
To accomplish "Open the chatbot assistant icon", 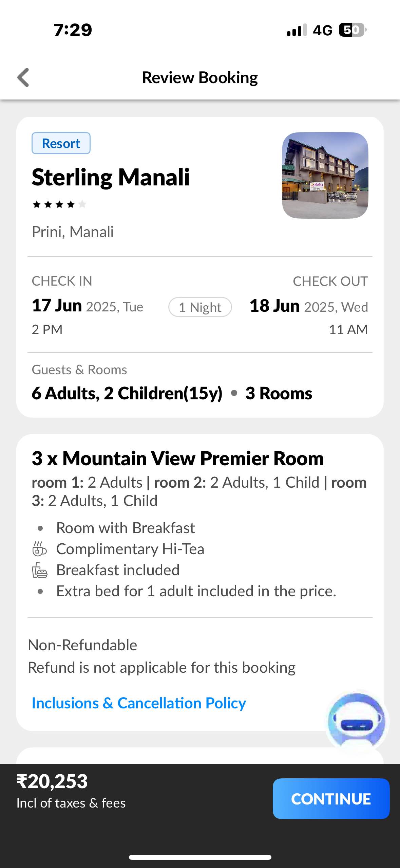I will [x=357, y=720].
